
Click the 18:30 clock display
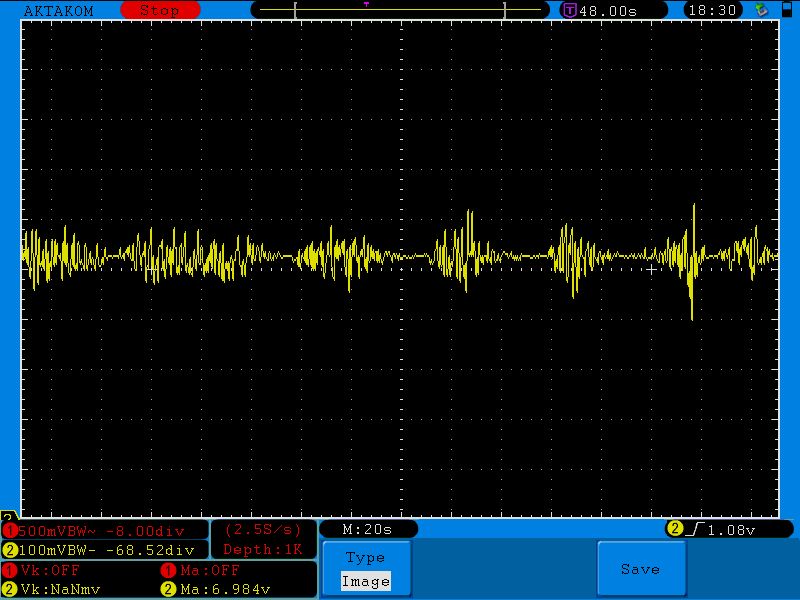(x=712, y=10)
